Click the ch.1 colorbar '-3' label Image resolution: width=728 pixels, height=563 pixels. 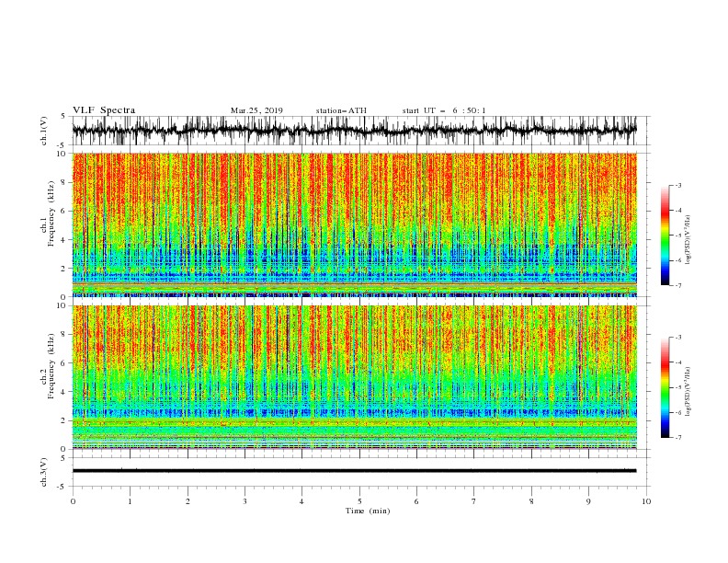pyautogui.click(x=677, y=185)
